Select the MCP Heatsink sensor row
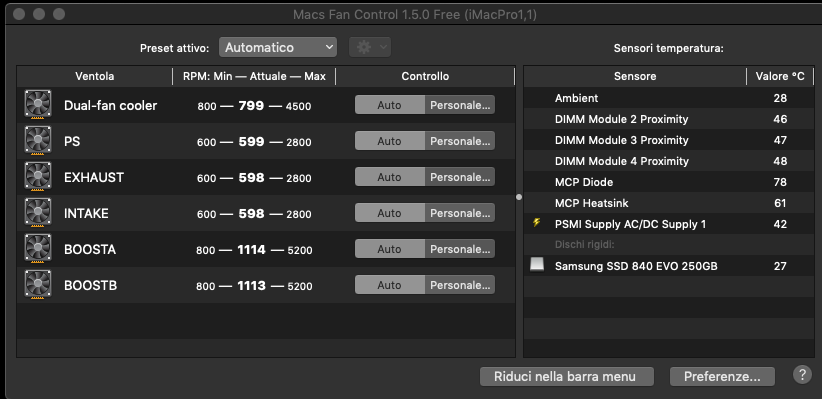Screen dimensions: 822x399 [x=669, y=203]
